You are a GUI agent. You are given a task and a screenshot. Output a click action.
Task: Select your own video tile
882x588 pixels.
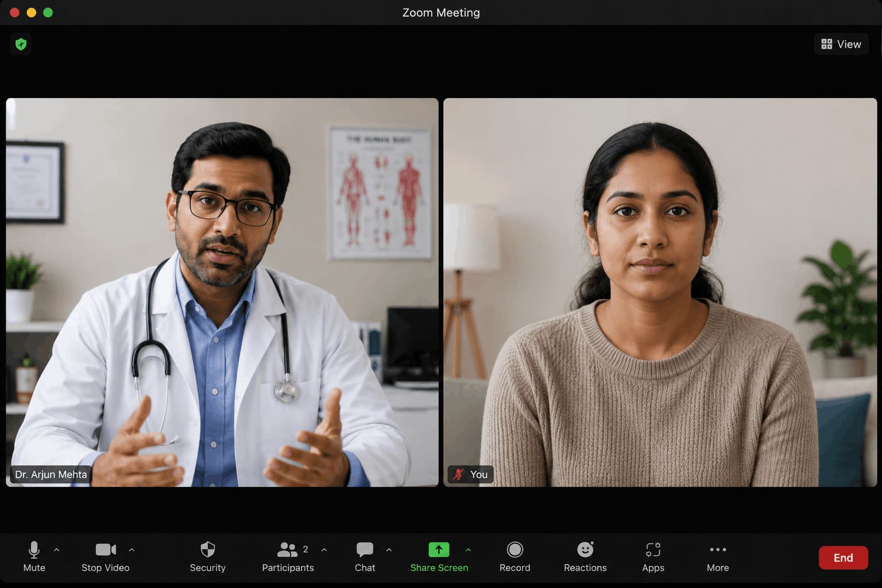(660, 292)
